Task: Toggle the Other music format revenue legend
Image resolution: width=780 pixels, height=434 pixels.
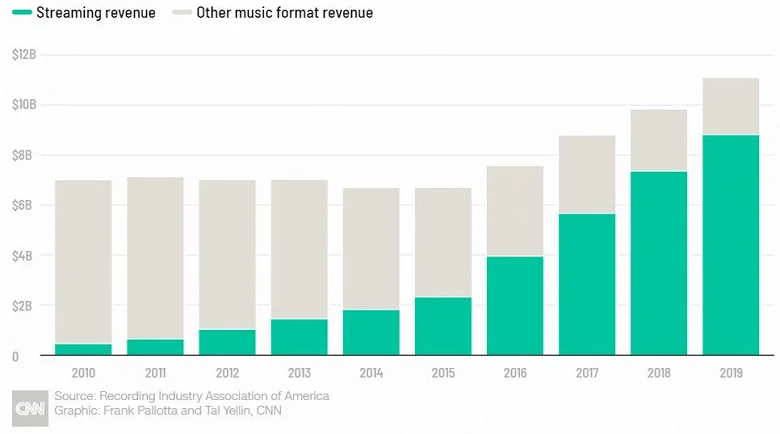Action: [x=273, y=12]
